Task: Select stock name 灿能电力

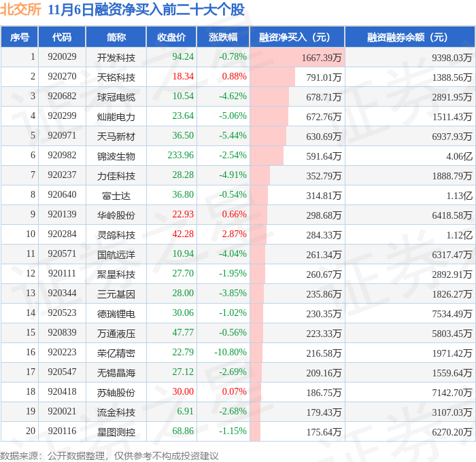Action: pyautogui.click(x=116, y=117)
